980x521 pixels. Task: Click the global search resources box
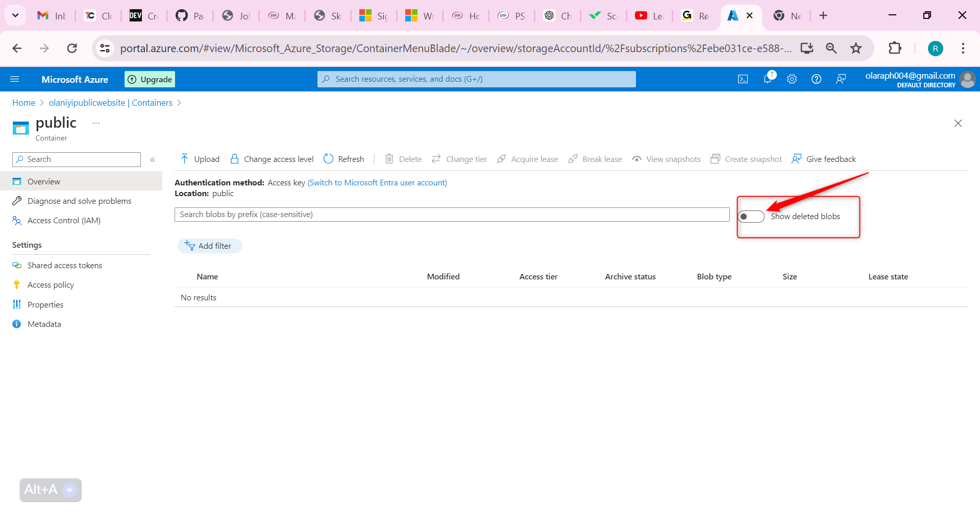pos(477,79)
